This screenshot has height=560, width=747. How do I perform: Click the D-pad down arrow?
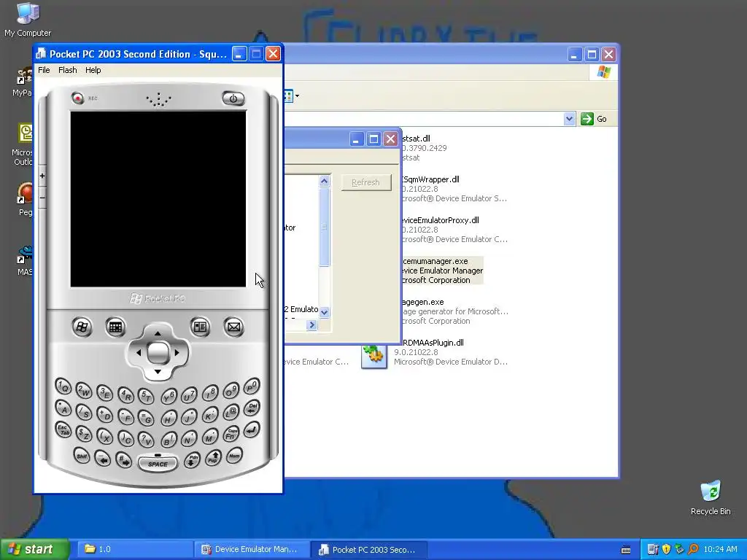158,371
